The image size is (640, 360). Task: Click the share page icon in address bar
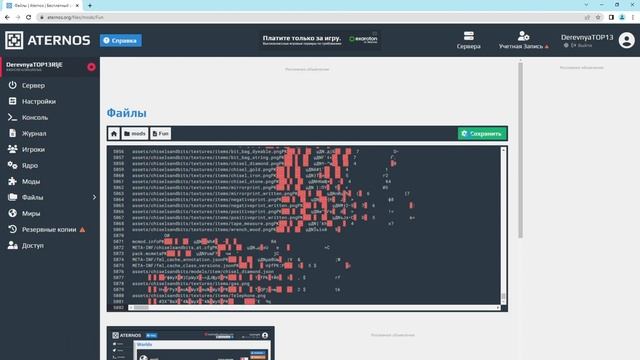click(587, 17)
